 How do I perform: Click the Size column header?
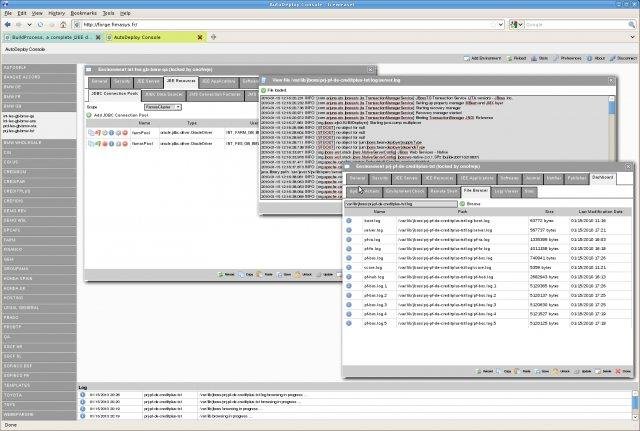point(549,212)
